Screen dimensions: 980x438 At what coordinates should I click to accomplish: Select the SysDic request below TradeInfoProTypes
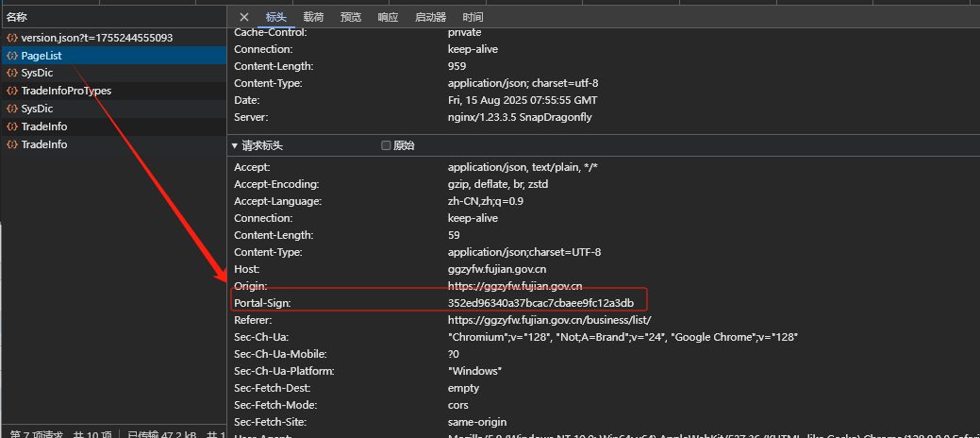113,109
